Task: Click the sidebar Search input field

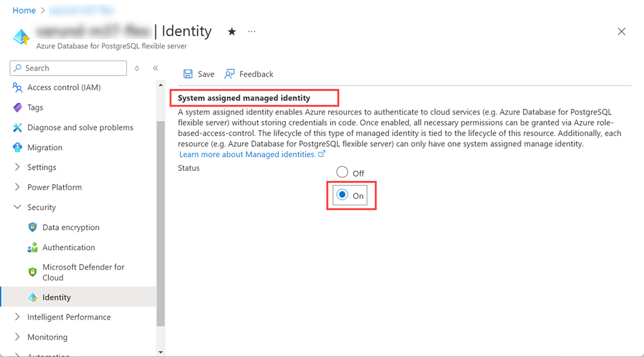Action: (68, 68)
